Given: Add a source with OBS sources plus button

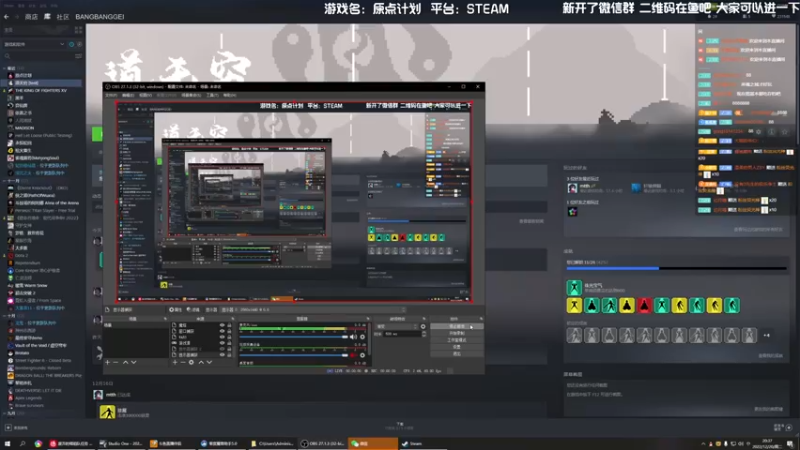Looking at the screenshot, I should (x=175, y=362).
